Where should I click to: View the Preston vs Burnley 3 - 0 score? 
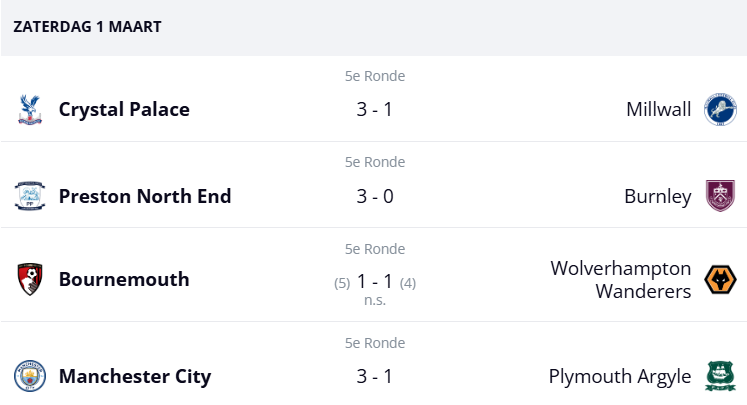374,196
